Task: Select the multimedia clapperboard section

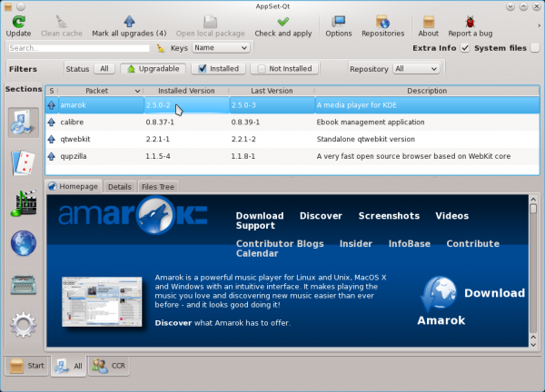Action: (24, 203)
